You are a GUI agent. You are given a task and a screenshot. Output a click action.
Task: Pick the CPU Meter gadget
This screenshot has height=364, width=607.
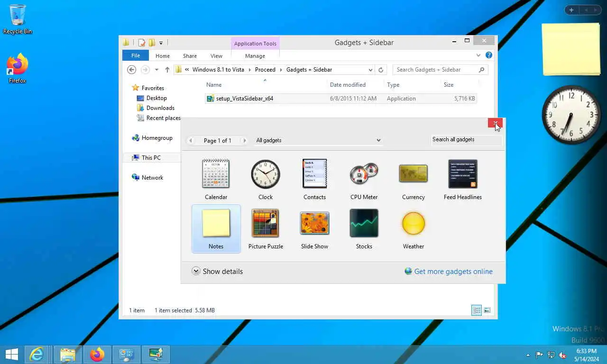coord(364,179)
